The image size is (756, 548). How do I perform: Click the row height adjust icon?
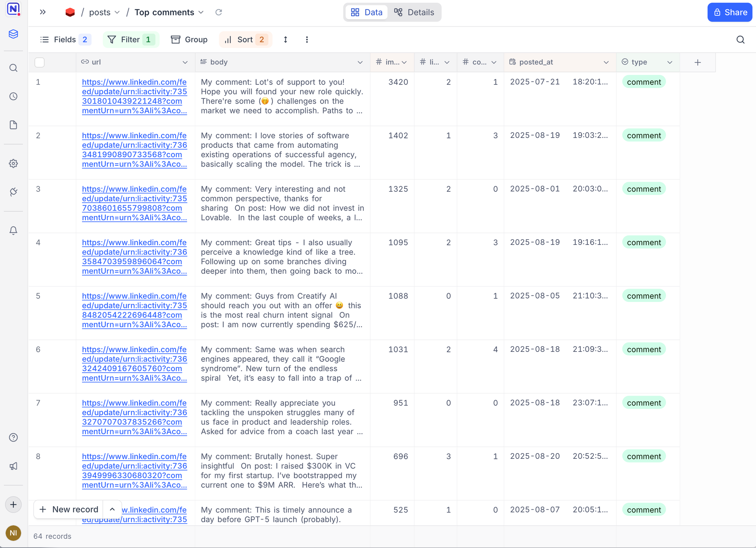coord(286,40)
